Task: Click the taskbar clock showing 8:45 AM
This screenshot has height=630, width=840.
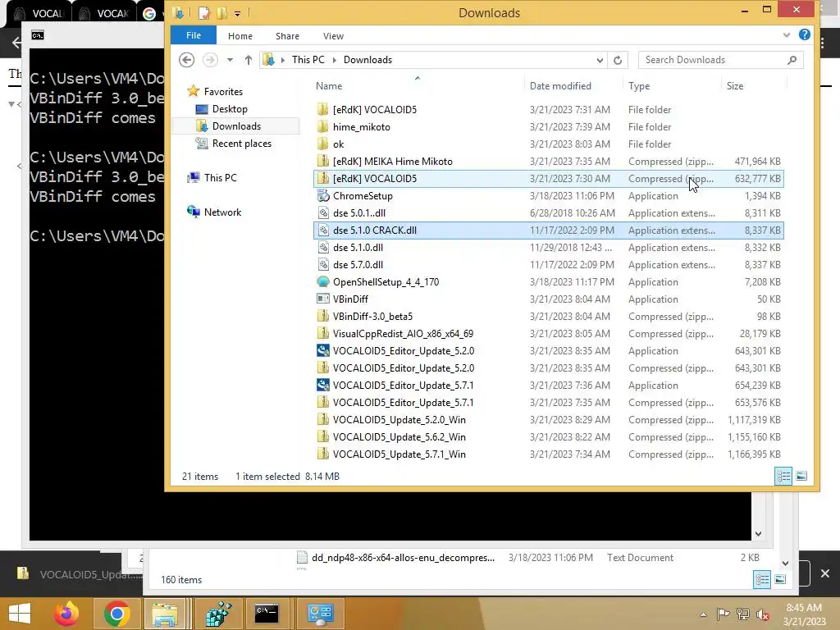Action: [x=804, y=614]
